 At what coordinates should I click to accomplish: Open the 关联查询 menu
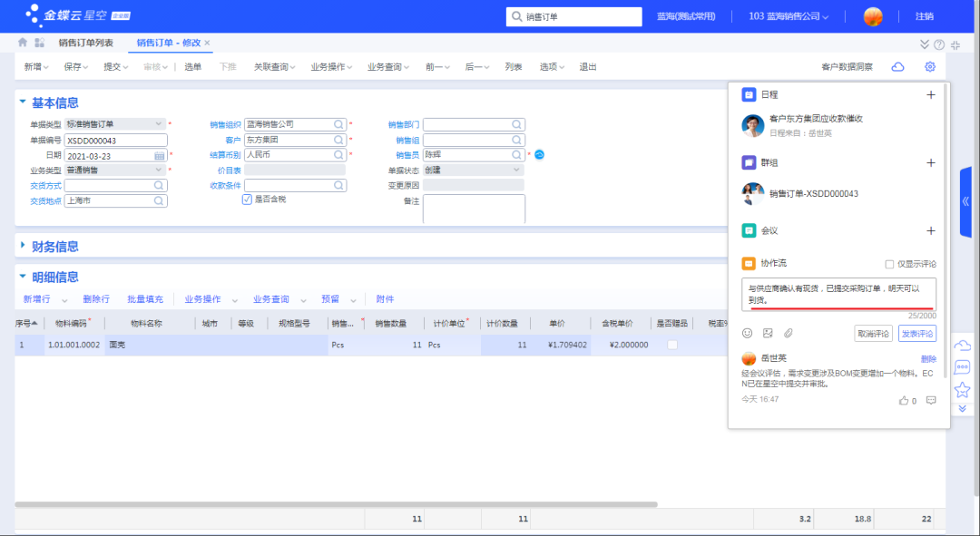tap(274, 67)
